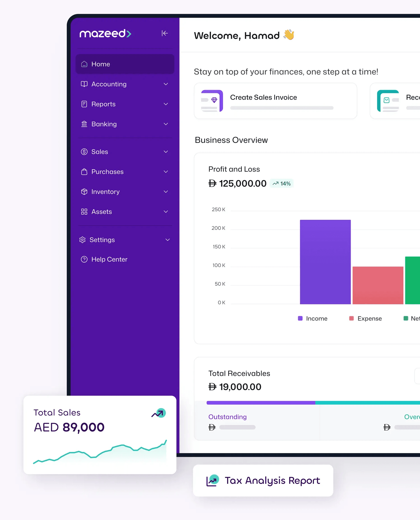420x520 pixels.
Task: Click the Banking building icon
Action: (x=84, y=124)
